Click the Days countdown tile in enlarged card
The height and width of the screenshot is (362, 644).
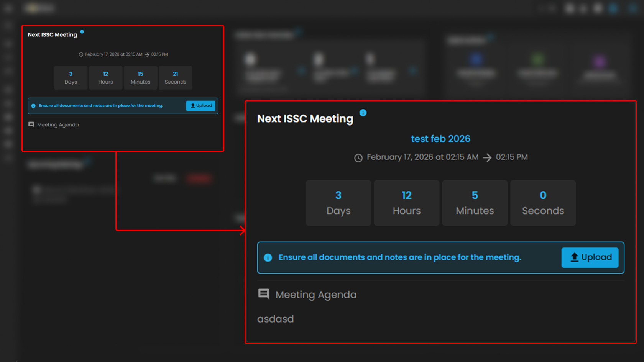[x=338, y=203]
